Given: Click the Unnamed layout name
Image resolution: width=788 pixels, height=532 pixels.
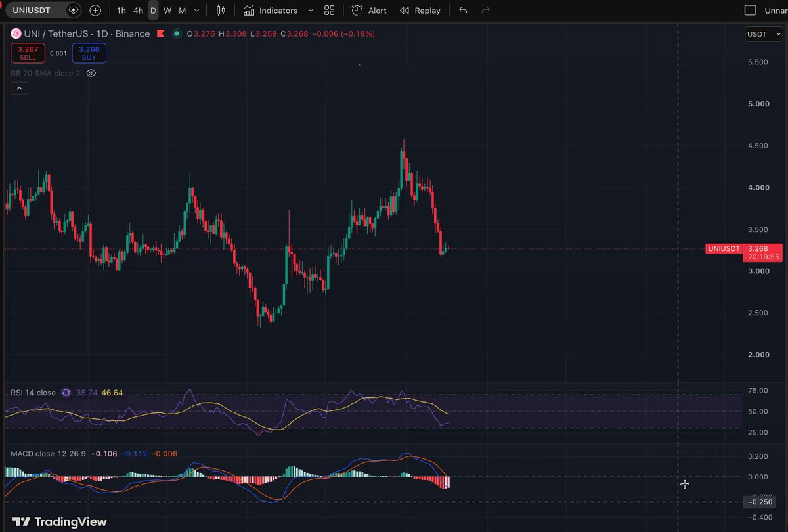Looking at the screenshot, I should (x=776, y=11).
